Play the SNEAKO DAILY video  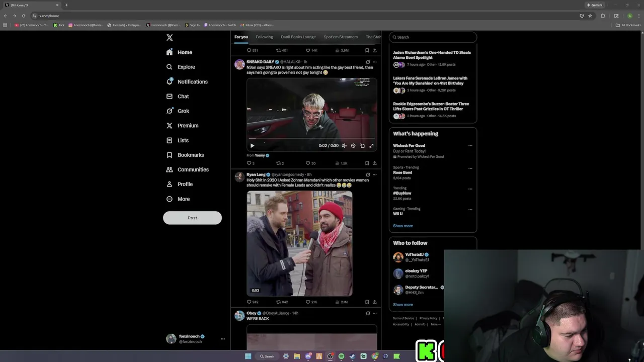[x=252, y=146]
